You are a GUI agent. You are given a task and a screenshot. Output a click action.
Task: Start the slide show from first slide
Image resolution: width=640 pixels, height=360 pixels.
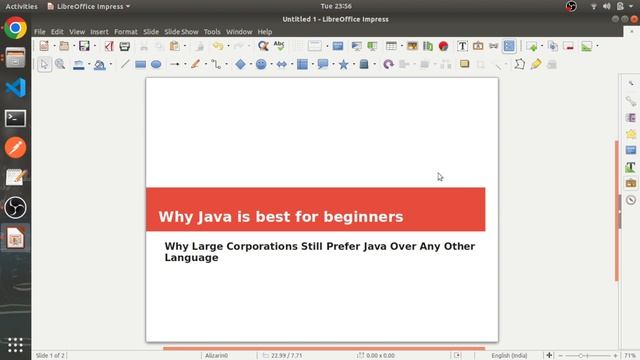pos(356,46)
